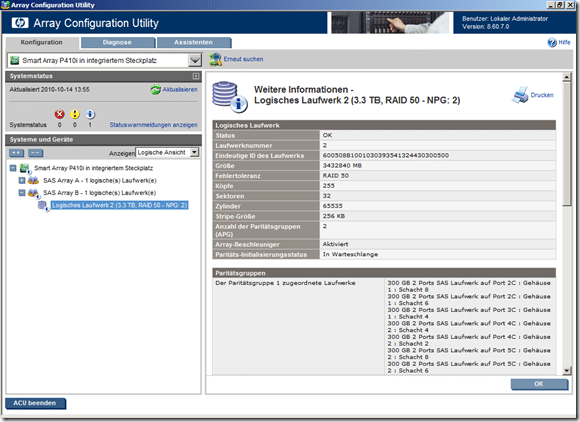Click the Köpfe value 255
580x422 pixels.
point(438,186)
